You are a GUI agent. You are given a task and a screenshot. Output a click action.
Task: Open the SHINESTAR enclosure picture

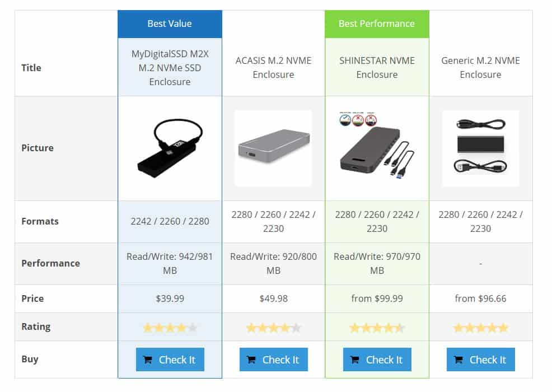377,148
